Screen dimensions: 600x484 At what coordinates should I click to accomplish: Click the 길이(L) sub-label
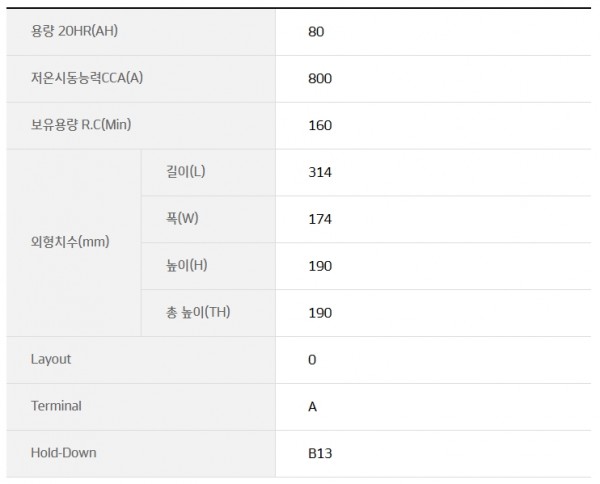click(186, 171)
